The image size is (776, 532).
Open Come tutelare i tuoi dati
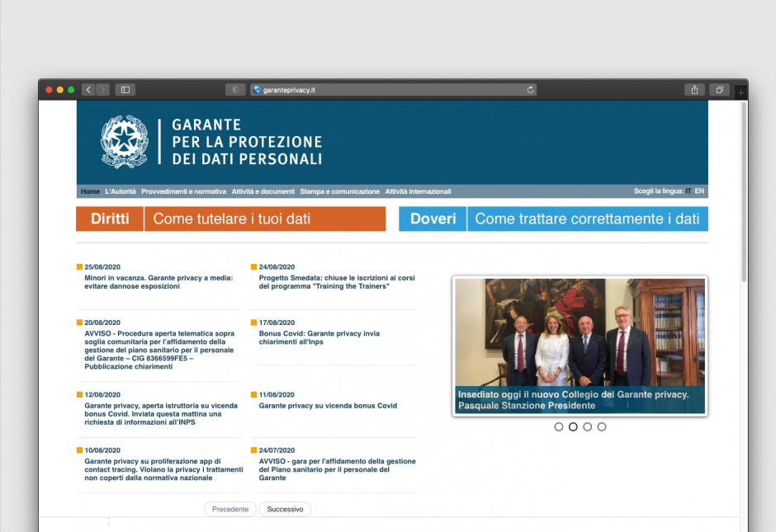[265, 219]
